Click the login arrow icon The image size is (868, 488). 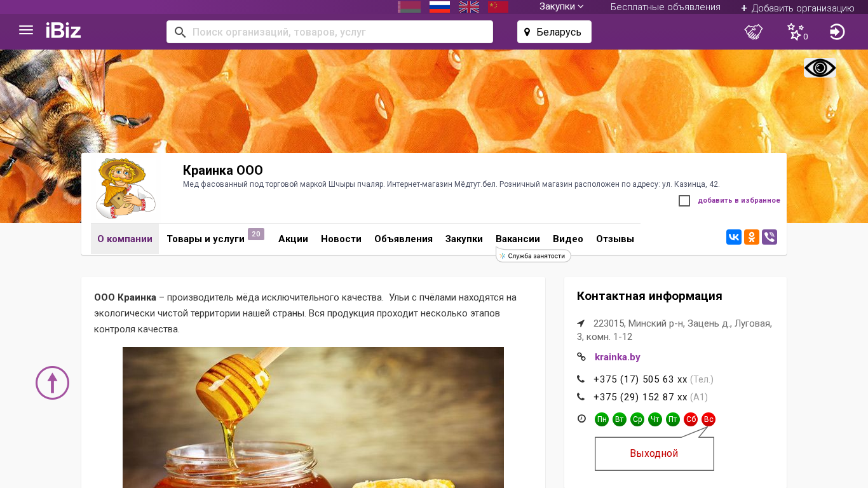(x=837, y=32)
